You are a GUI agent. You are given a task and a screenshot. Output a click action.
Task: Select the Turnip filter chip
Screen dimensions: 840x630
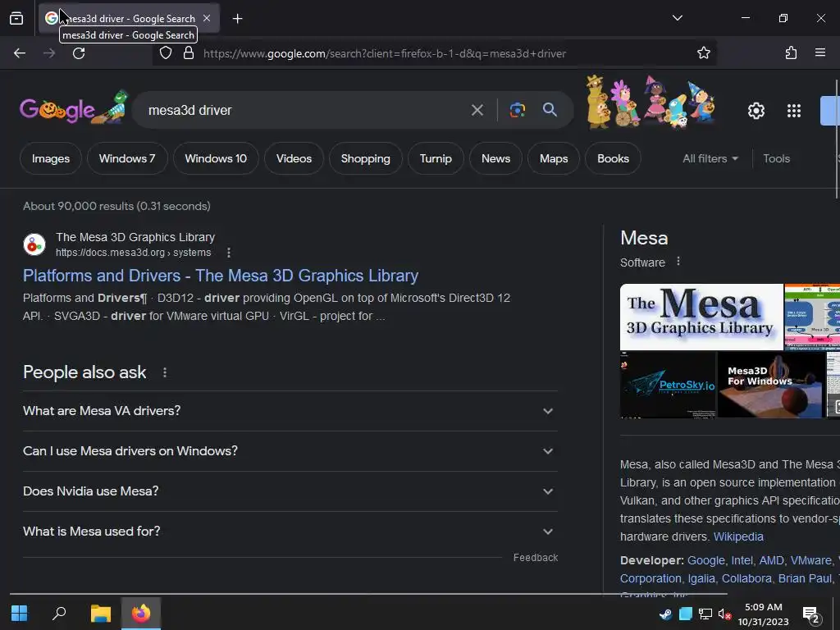(436, 158)
